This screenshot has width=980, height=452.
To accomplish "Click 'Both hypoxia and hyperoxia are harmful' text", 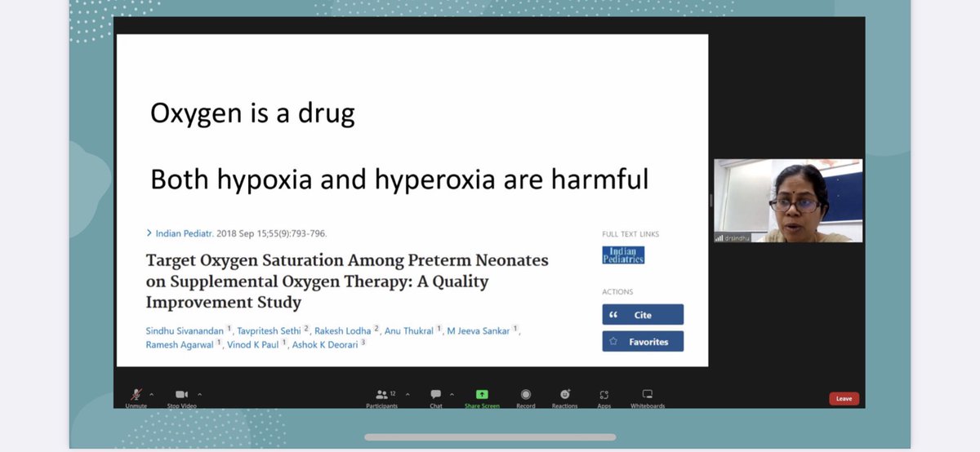I will (399, 179).
